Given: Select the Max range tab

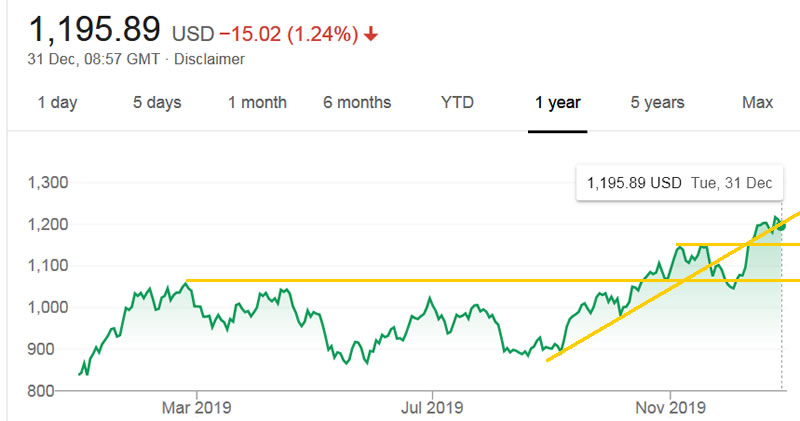Looking at the screenshot, I should [x=757, y=102].
